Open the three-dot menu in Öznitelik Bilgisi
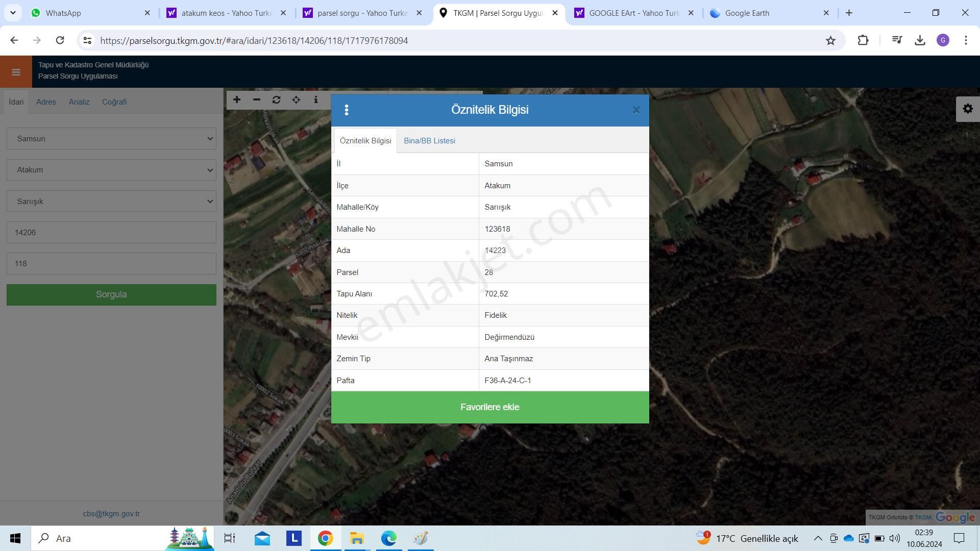Image resolution: width=980 pixels, height=551 pixels. click(347, 110)
